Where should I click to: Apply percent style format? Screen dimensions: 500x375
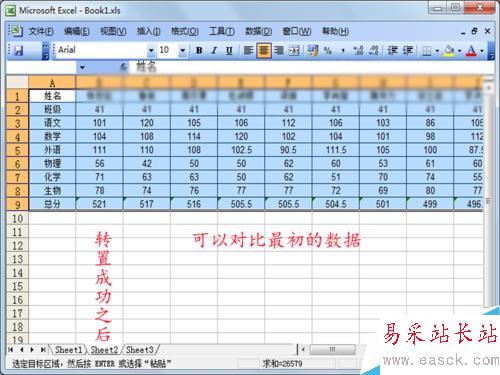pyautogui.click(x=328, y=51)
